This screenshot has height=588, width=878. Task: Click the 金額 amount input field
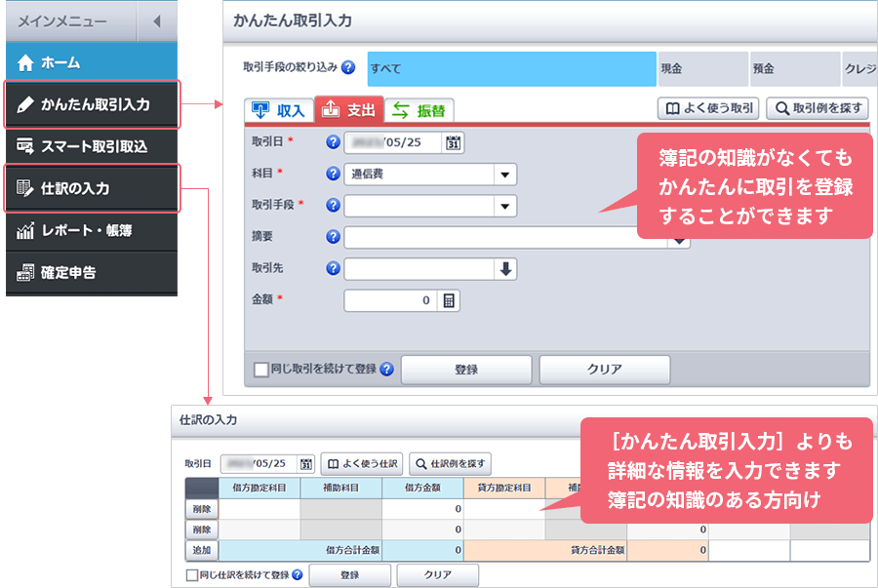(x=390, y=300)
